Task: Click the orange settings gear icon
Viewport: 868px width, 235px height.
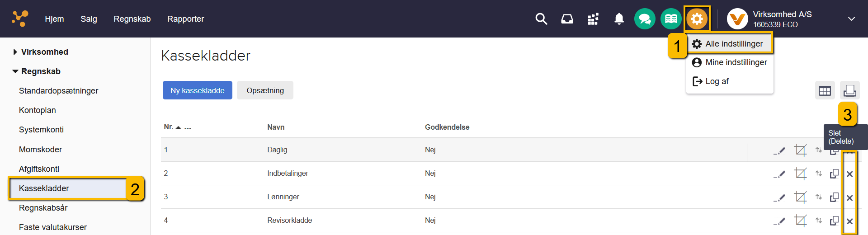Action: pos(697,19)
